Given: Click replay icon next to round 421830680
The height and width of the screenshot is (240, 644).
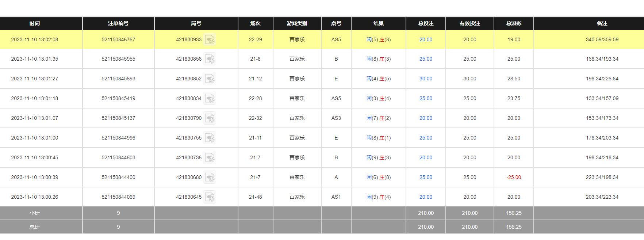Looking at the screenshot, I should pyautogui.click(x=210, y=178).
